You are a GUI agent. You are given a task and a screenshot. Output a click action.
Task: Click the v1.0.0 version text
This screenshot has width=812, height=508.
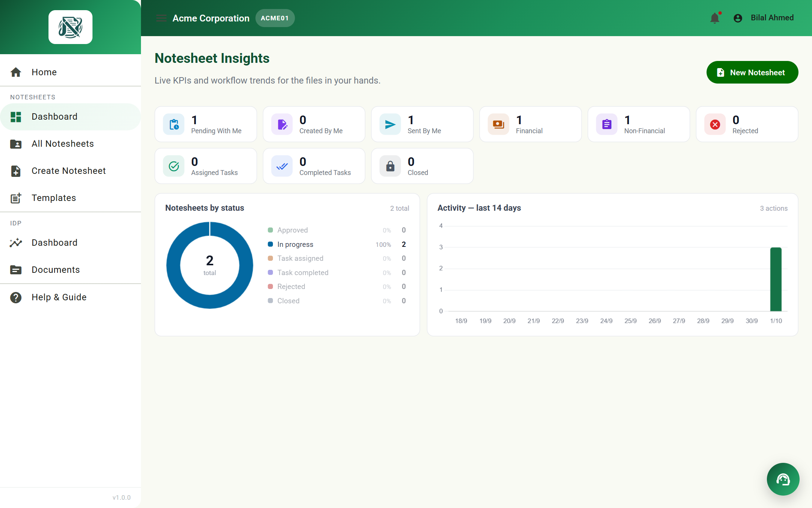[121, 497]
